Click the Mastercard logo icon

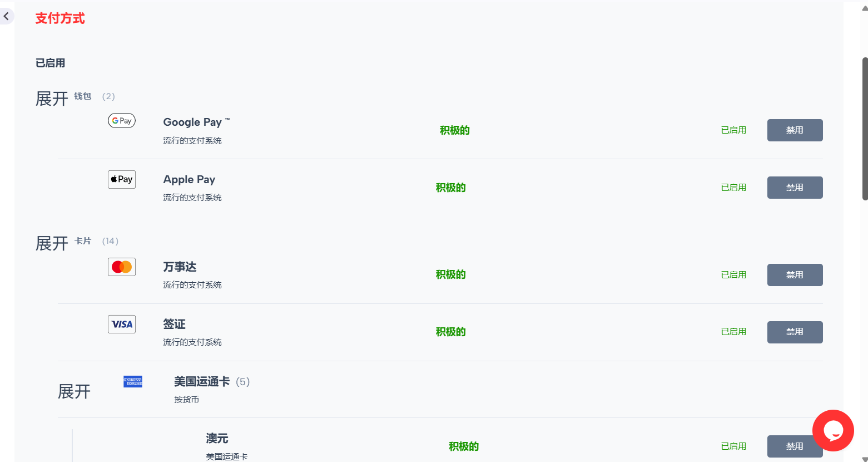coord(122,267)
